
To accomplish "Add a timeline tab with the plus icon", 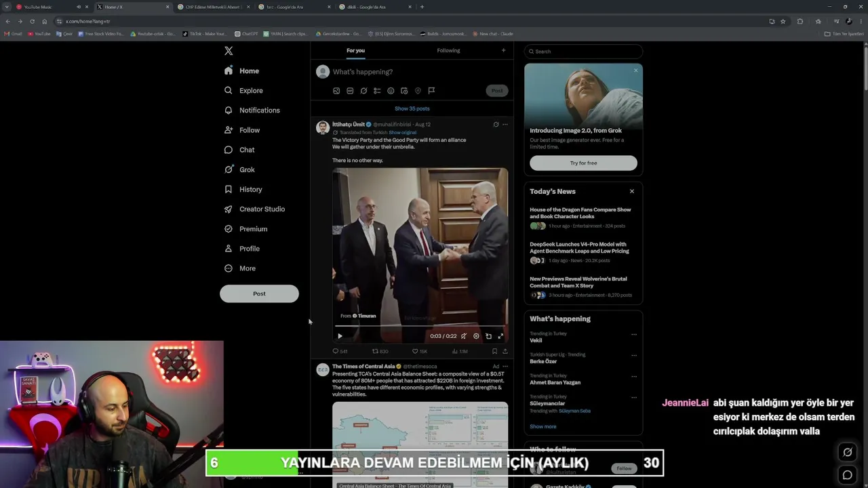I will tap(503, 51).
